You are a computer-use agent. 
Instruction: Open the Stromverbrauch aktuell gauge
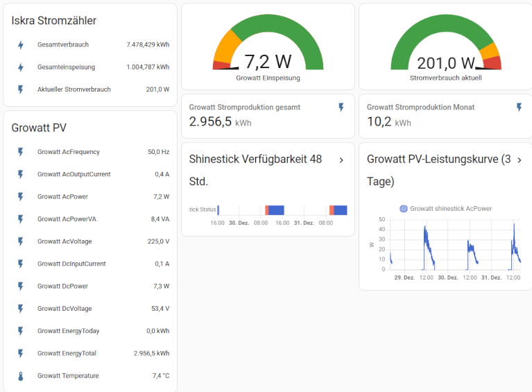pos(445,49)
